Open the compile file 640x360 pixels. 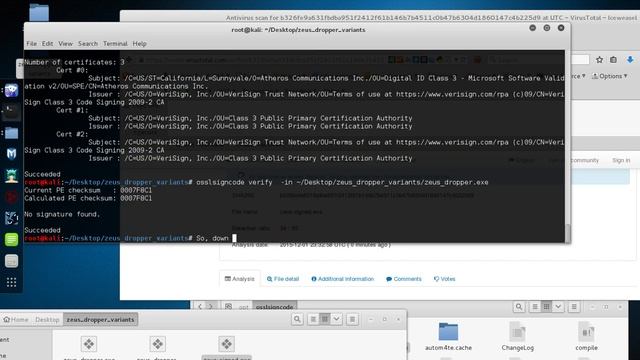pyautogui.click(x=587, y=337)
